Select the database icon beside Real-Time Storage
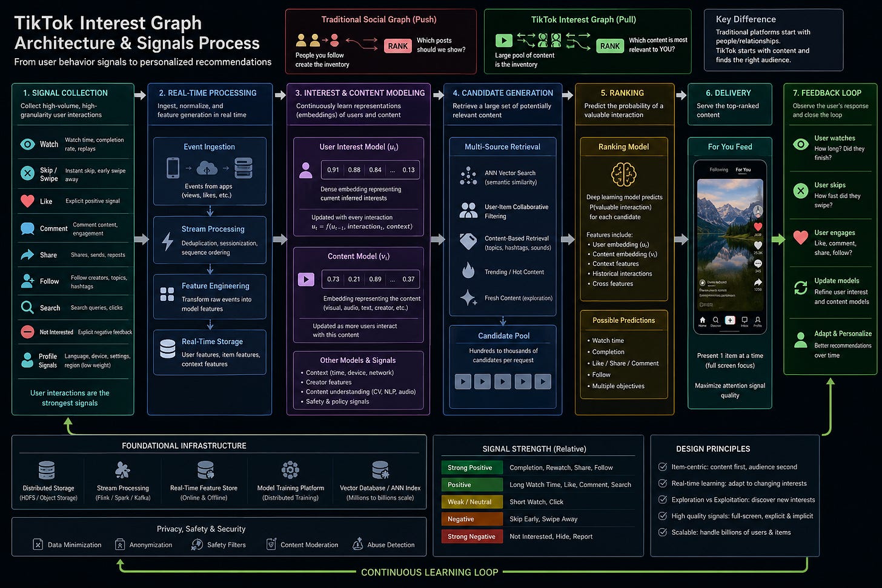 (168, 349)
